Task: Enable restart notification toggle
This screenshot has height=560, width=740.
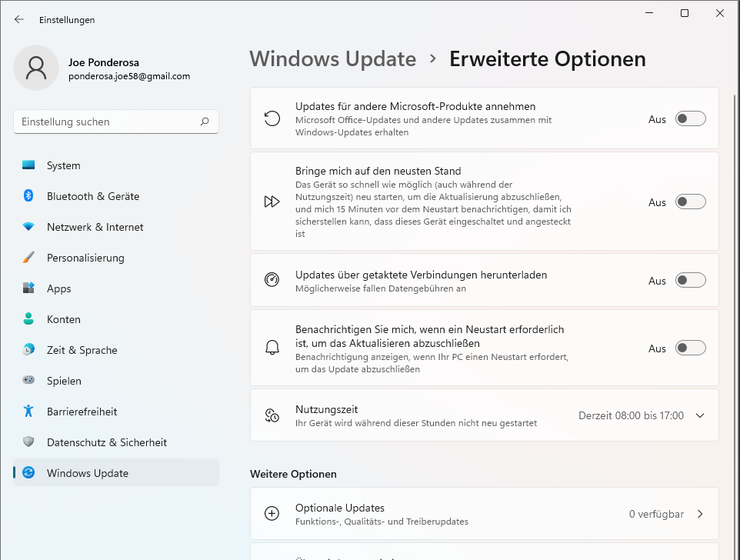Action: [690, 348]
